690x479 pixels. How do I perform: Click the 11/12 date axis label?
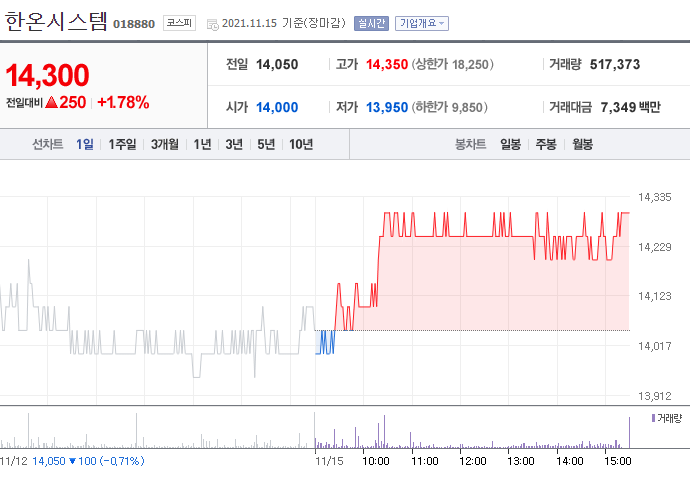point(14,461)
